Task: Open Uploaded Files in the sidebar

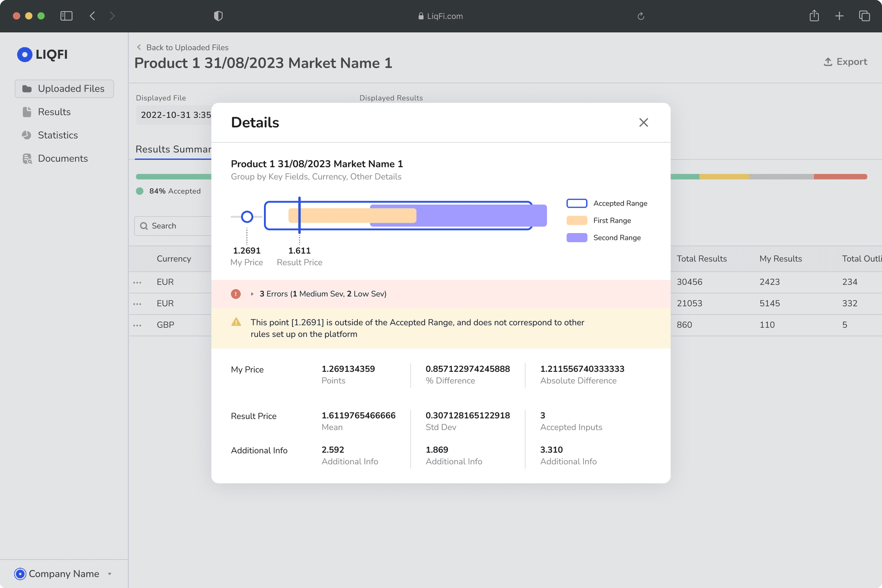Action: point(64,88)
